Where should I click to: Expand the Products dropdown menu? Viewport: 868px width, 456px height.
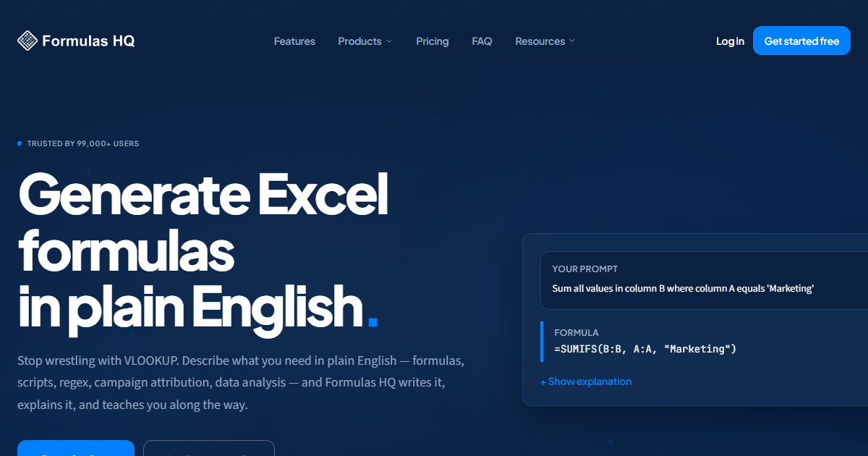[x=365, y=41]
